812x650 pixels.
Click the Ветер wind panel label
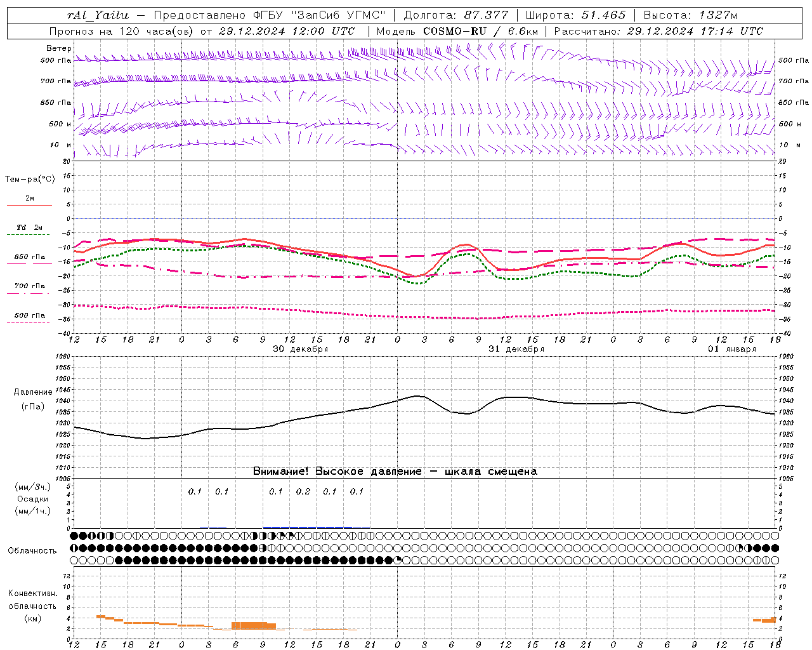pos(59,48)
